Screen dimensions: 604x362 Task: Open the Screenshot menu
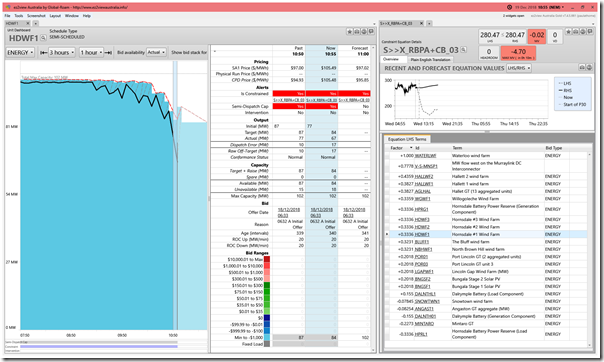[36, 16]
